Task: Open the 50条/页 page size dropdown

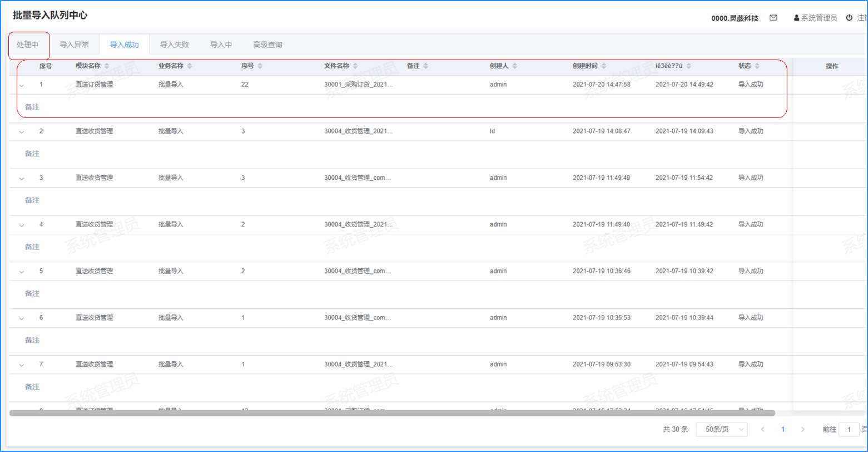Action: point(721,430)
